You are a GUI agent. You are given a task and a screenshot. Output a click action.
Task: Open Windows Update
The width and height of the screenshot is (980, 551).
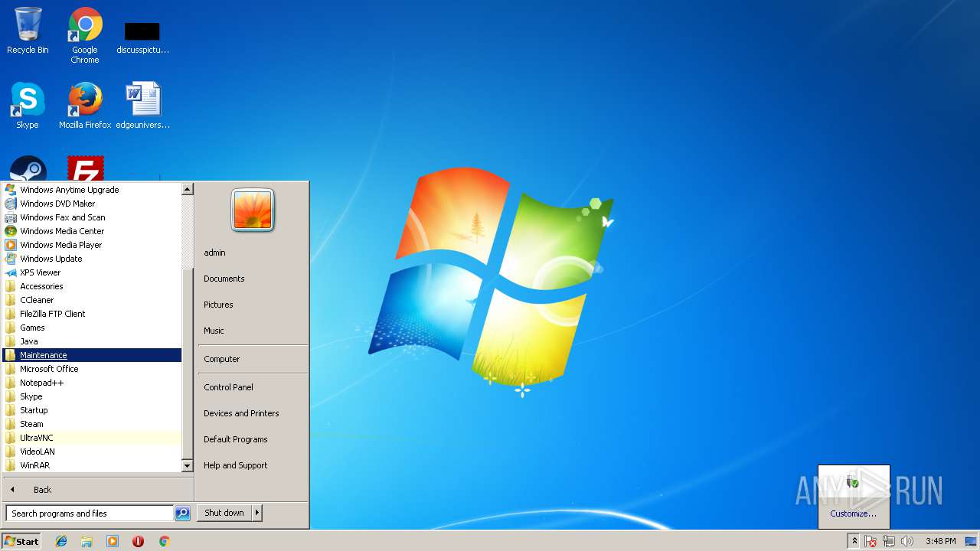pyautogui.click(x=92, y=259)
